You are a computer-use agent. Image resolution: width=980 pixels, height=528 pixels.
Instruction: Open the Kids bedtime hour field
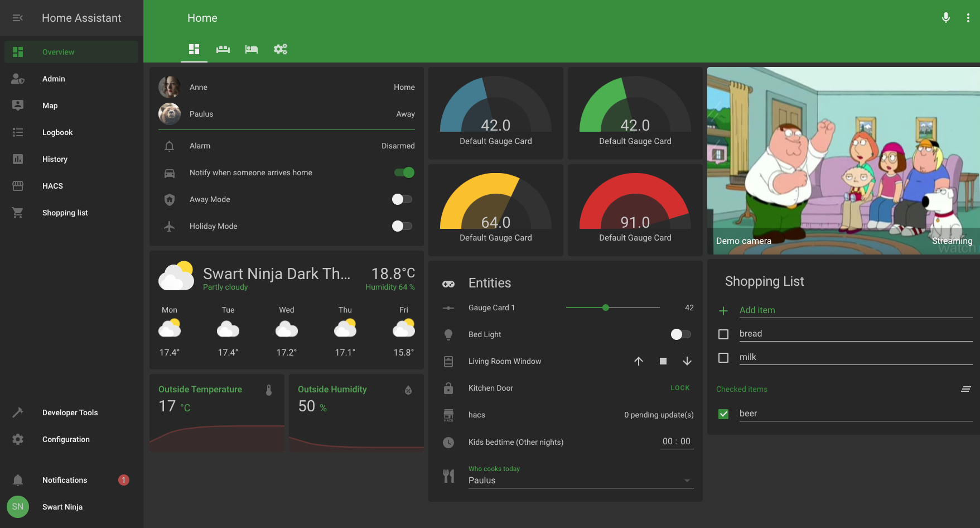pos(667,441)
